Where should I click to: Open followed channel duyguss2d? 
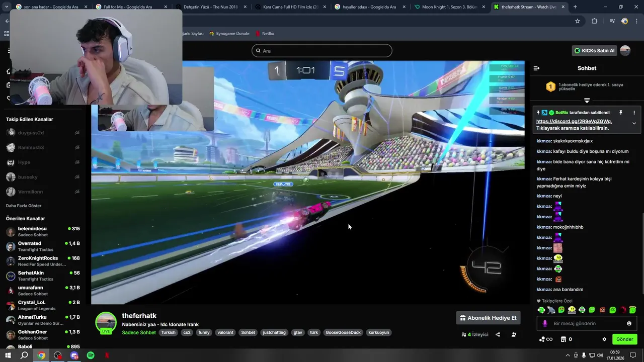tap(43, 133)
